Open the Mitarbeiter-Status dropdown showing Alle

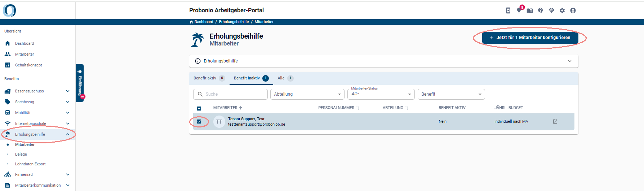[381, 94]
